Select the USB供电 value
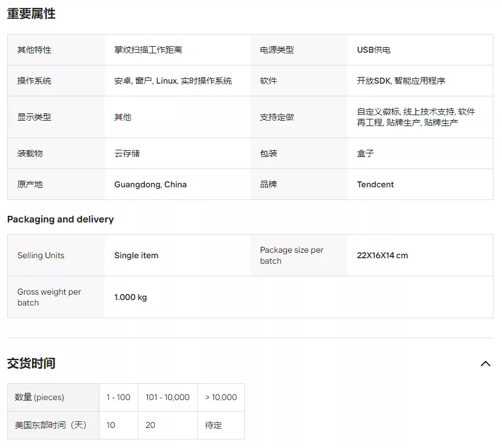The image size is (502, 448). coord(373,50)
